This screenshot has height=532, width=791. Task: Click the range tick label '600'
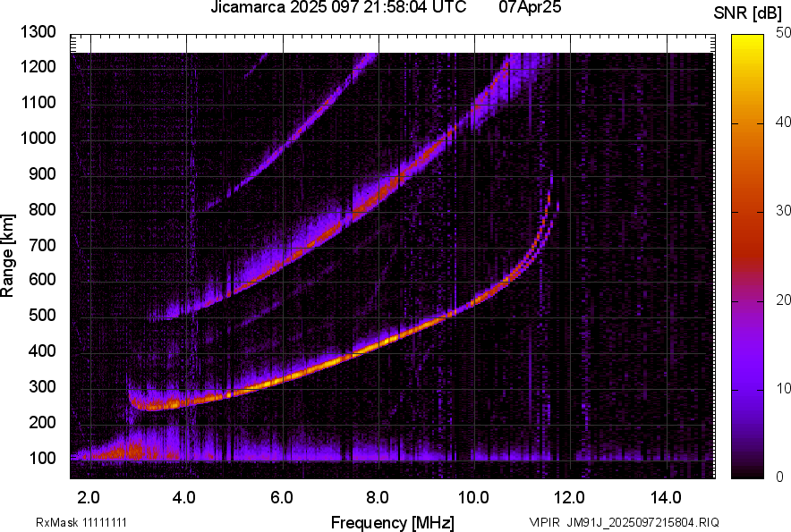42,279
